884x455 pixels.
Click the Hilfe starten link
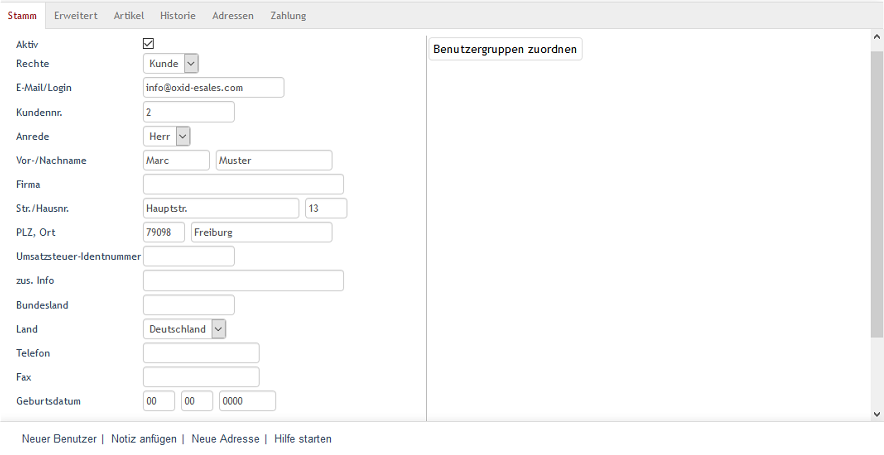303,439
